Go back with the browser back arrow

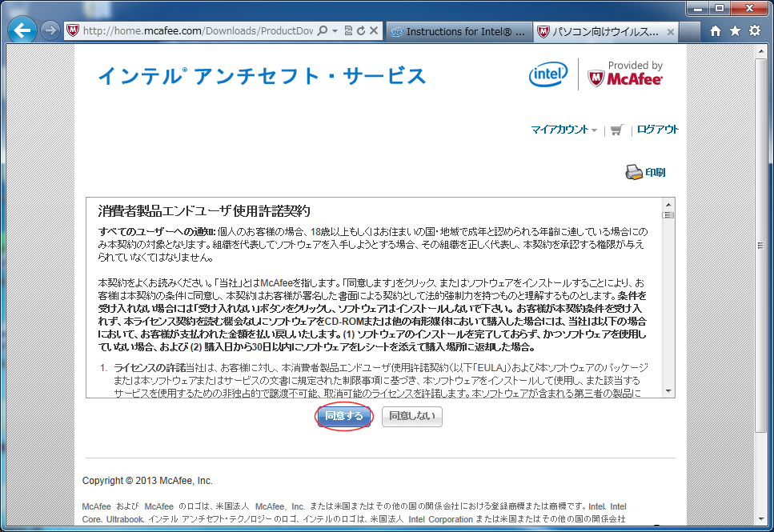coord(22,30)
